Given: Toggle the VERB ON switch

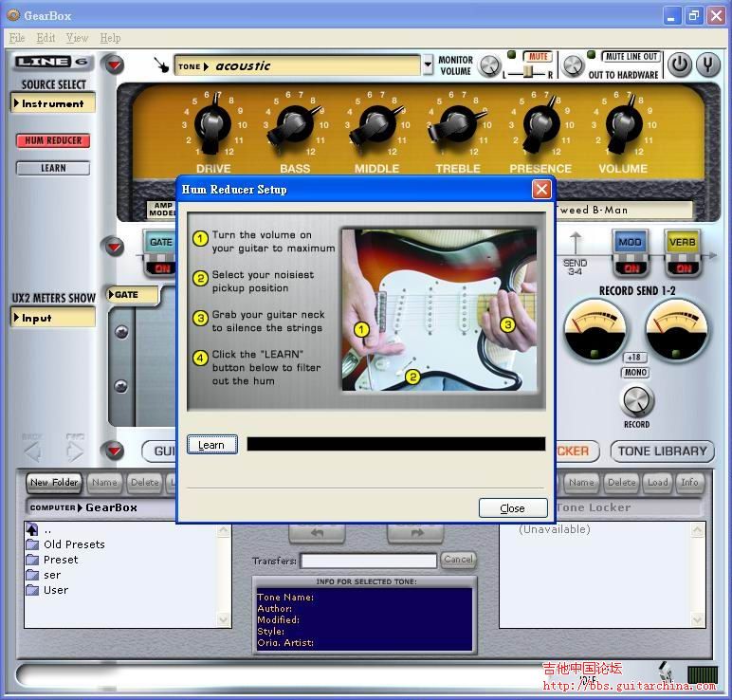Looking at the screenshot, I should click(683, 268).
